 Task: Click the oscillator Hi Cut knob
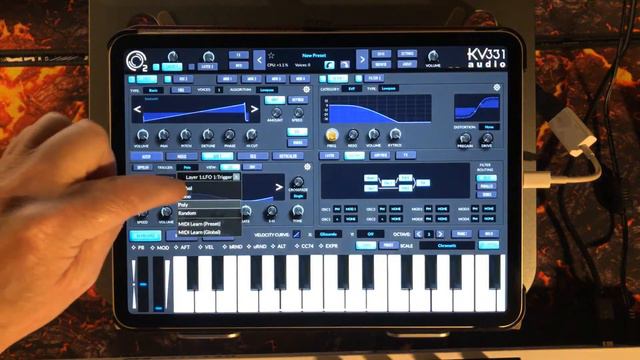pyautogui.click(x=251, y=134)
